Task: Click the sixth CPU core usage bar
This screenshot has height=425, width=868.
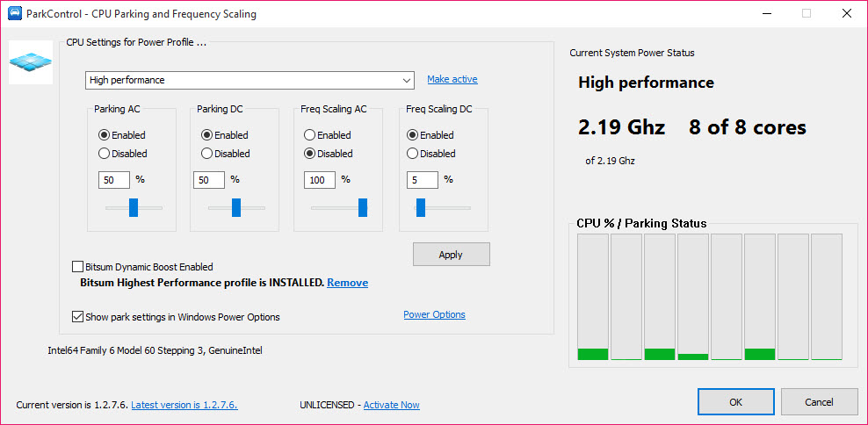Action: (759, 297)
